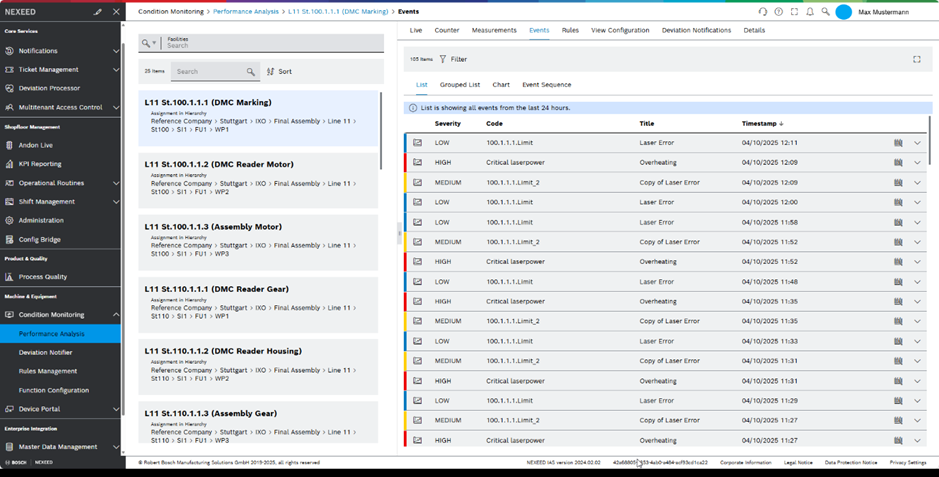
Task: Click the facilities list Search input field
Action: [x=208, y=72]
